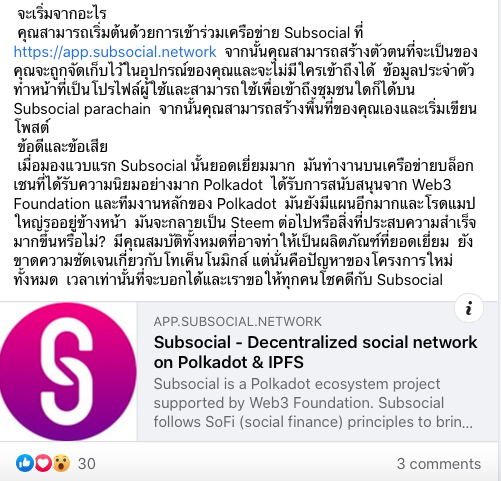Click the blue thumbs-up Like reaction icon

[x=25, y=463]
